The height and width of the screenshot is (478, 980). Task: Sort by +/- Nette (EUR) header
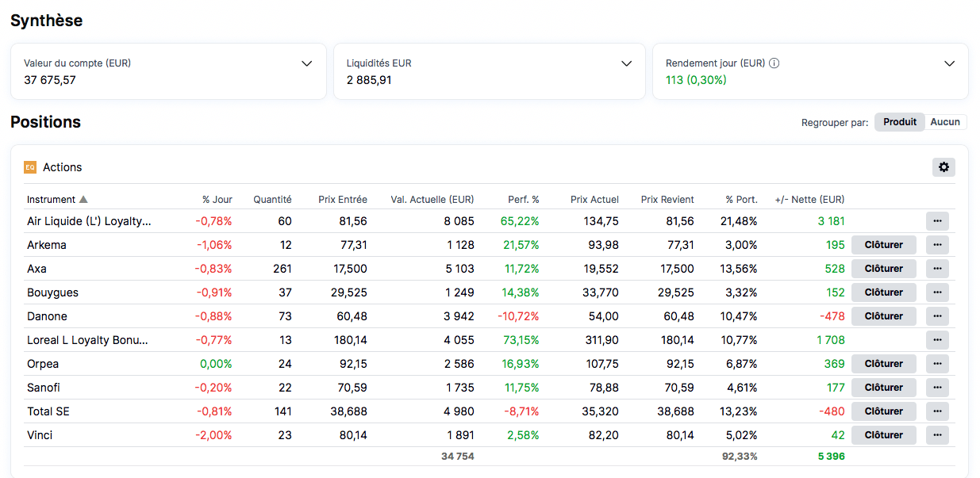(809, 200)
